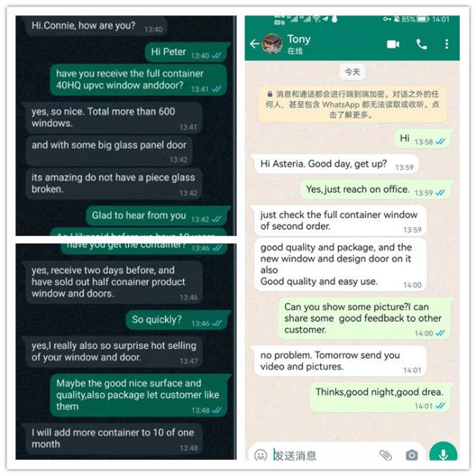
Task: Select the 'Hi Peter' sent message bubble
Action: 187,52
